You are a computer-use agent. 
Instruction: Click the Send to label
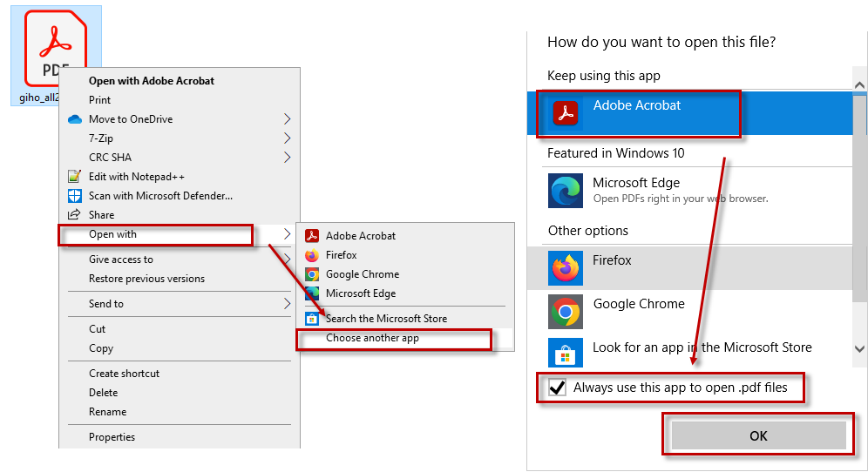(106, 304)
